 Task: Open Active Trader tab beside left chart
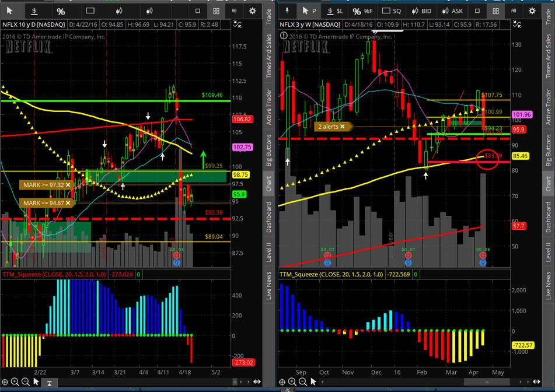(x=269, y=107)
